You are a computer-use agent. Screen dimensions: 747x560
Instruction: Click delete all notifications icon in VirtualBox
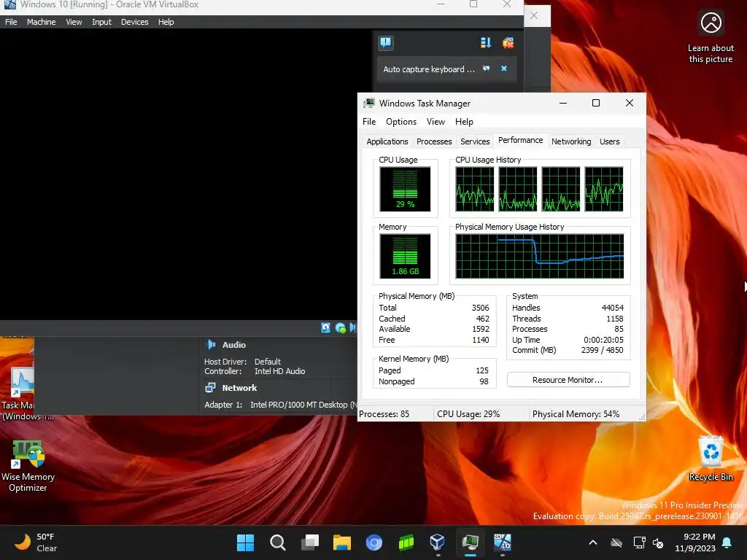point(508,43)
